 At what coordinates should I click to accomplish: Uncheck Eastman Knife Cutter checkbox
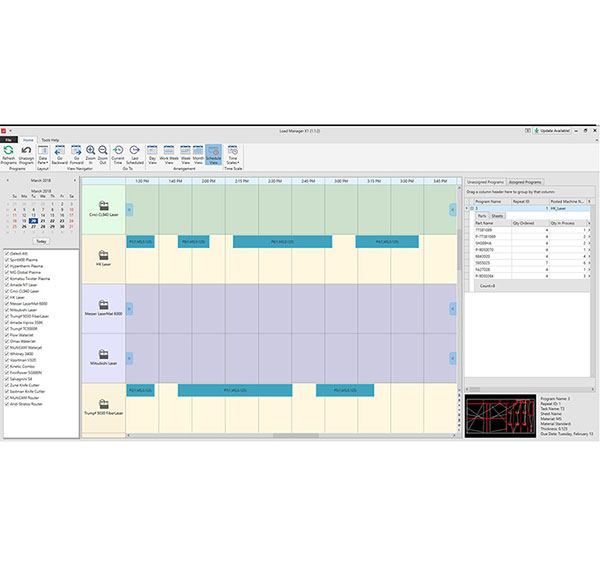(x=7, y=391)
